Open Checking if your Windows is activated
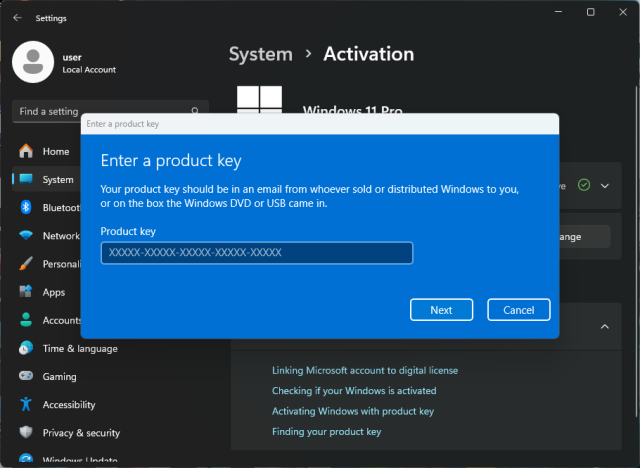Viewport: 640px width, 468px height. coord(354,391)
